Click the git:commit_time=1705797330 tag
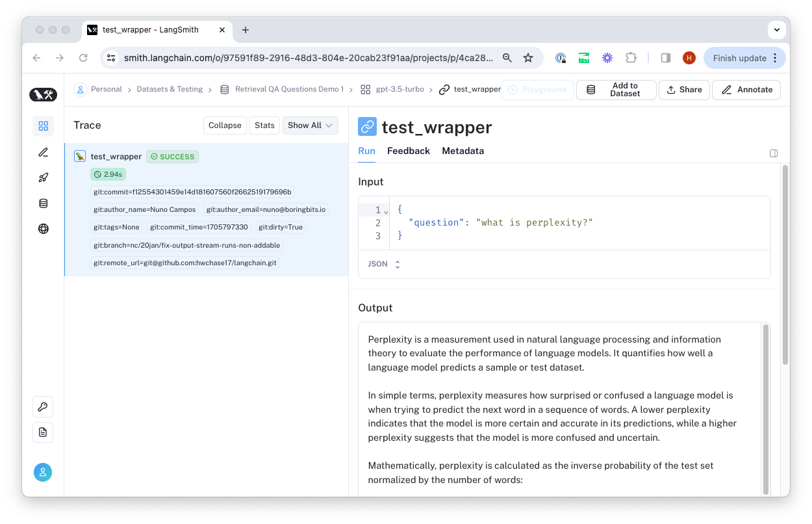 point(199,227)
